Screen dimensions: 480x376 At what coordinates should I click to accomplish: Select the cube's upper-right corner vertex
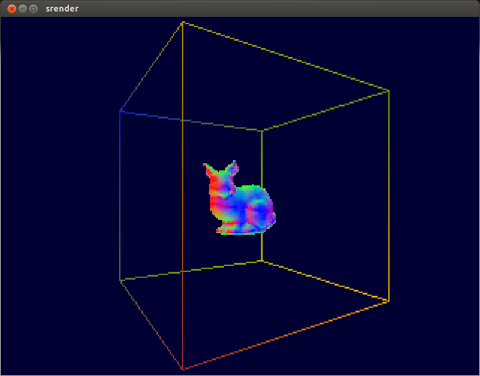click(388, 90)
